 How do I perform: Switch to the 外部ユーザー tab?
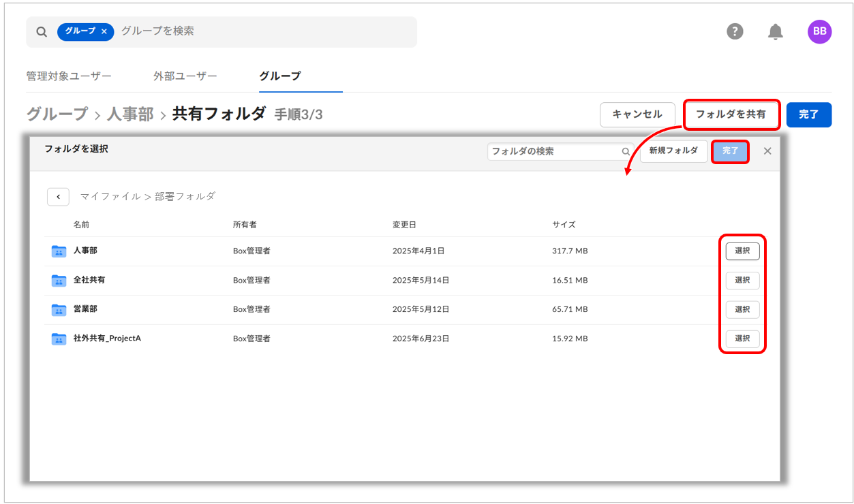[185, 76]
